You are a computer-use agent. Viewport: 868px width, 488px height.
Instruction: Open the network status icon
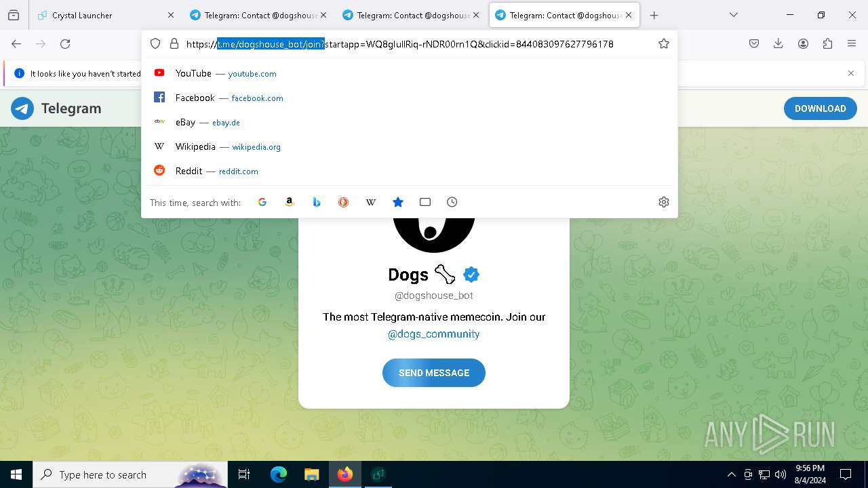coord(764,474)
